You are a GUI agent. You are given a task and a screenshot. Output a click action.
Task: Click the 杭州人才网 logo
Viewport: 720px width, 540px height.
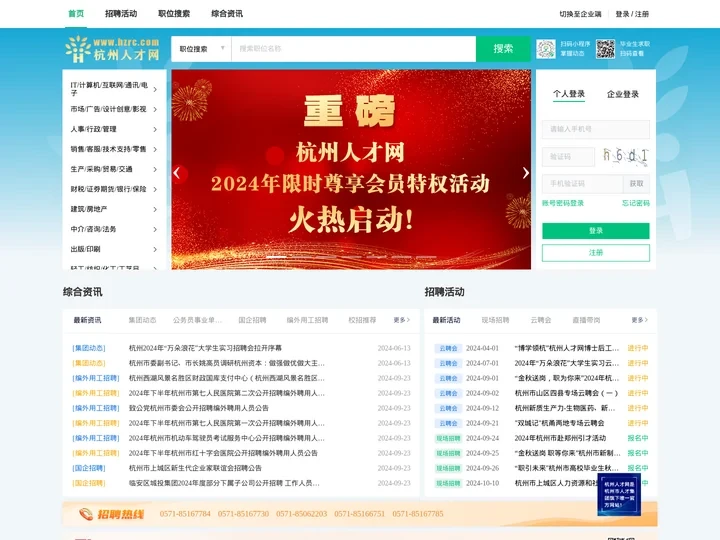112,49
